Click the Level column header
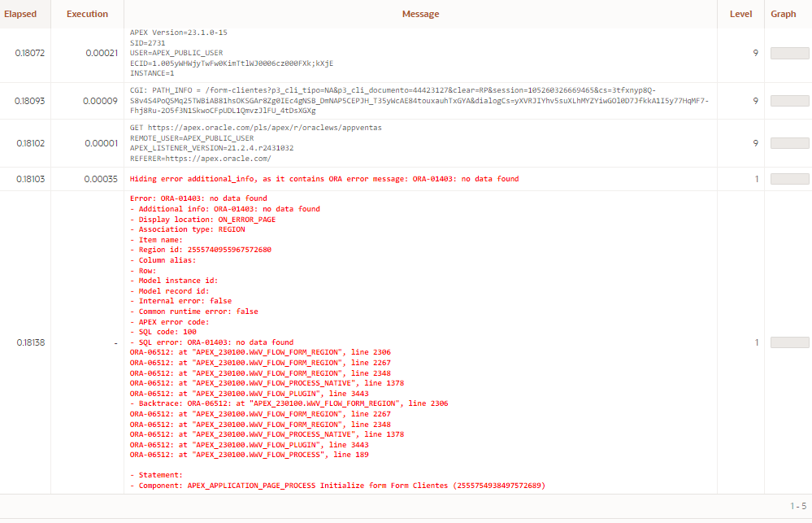 tap(740, 14)
